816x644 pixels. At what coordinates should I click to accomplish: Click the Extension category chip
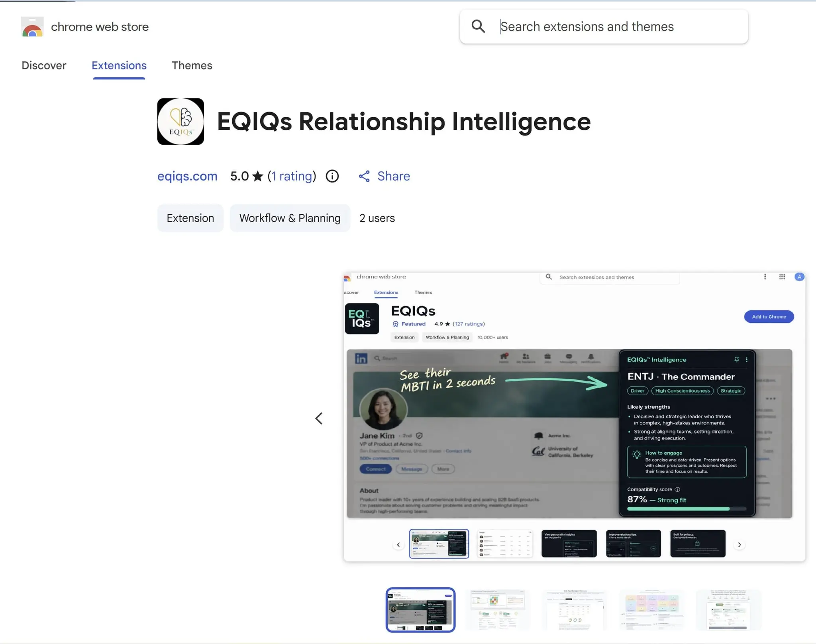point(190,218)
